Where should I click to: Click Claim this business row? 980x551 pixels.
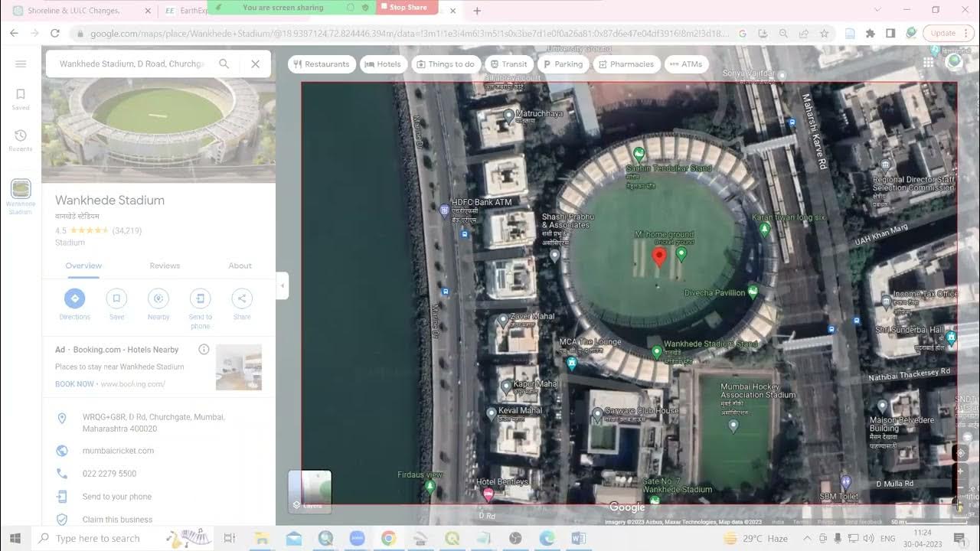[x=158, y=520]
